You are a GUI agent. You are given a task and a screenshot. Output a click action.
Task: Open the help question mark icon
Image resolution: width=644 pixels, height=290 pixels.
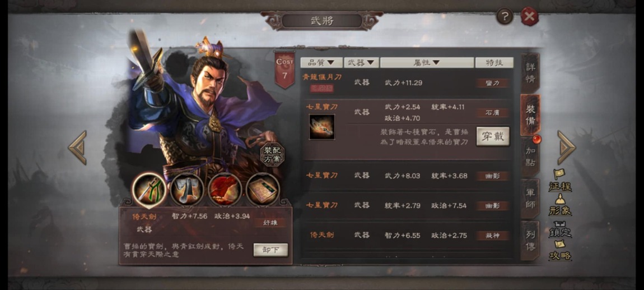(505, 16)
